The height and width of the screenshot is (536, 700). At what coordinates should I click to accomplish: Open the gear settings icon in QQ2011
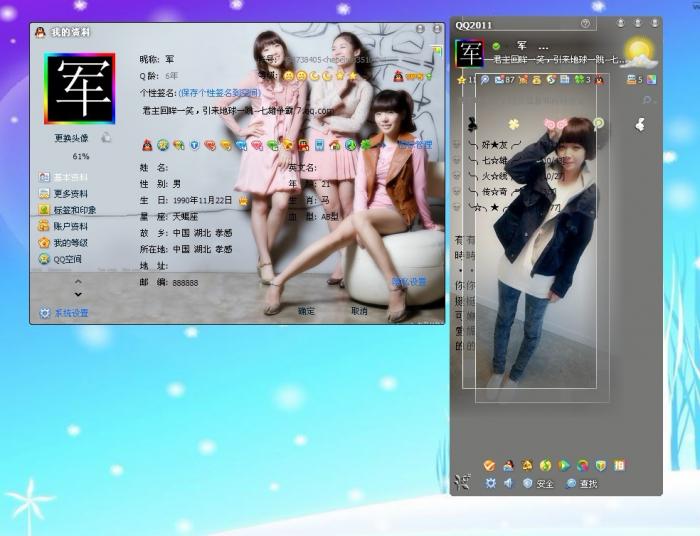[x=490, y=483]
